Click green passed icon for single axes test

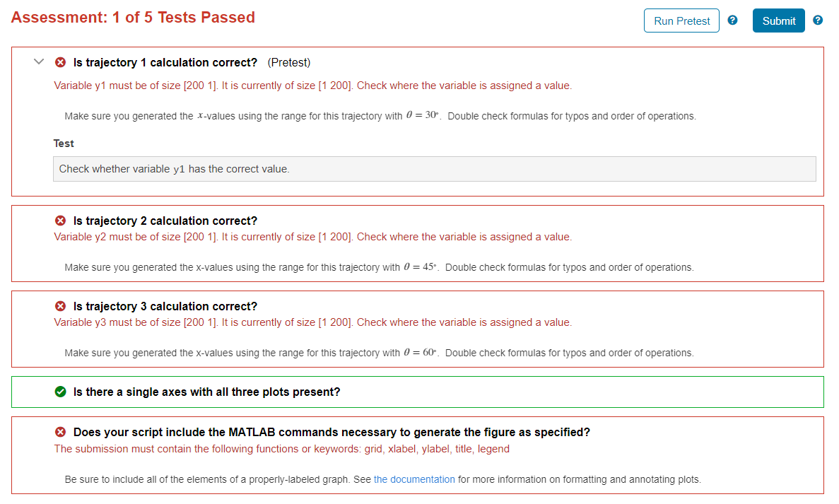[x=61, y=392]
